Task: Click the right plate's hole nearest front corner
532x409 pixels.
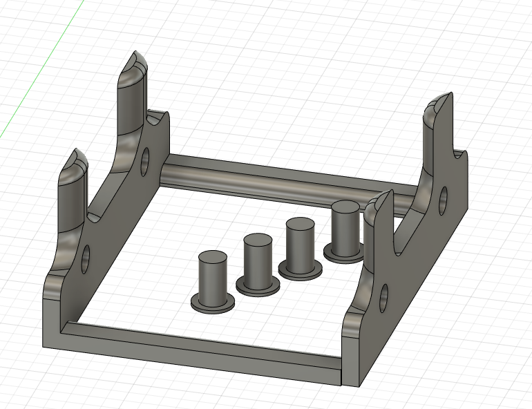Action: point(383,298)
